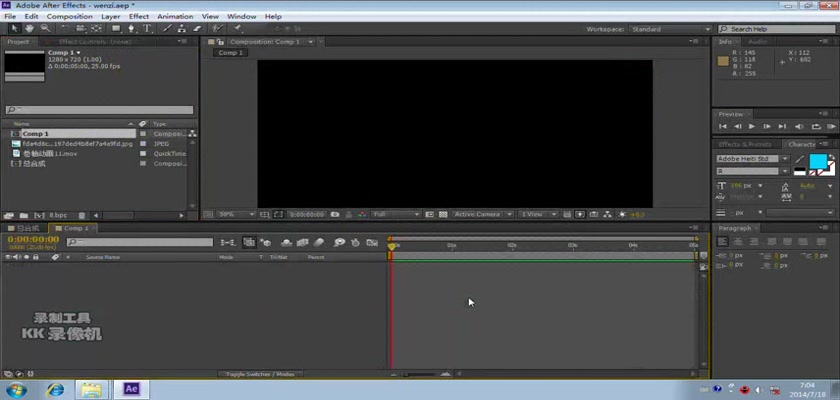
Task: Select the Pen tool
Action: [x=131, y=28]
